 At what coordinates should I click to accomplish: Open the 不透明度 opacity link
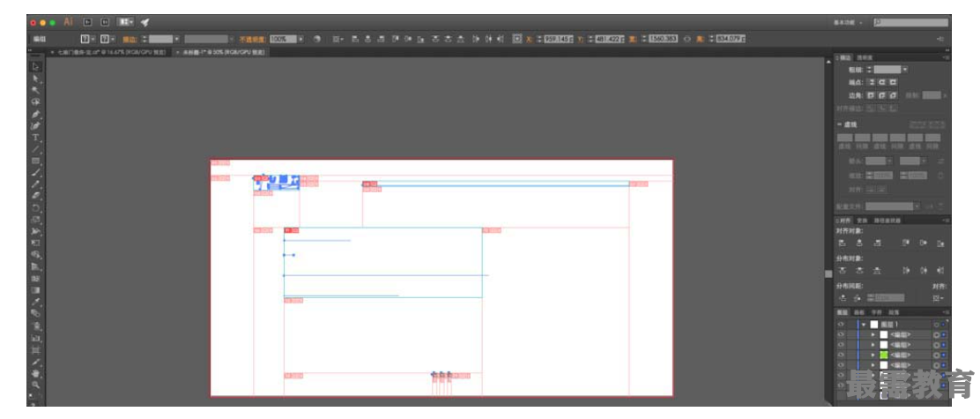click(253, 39)
